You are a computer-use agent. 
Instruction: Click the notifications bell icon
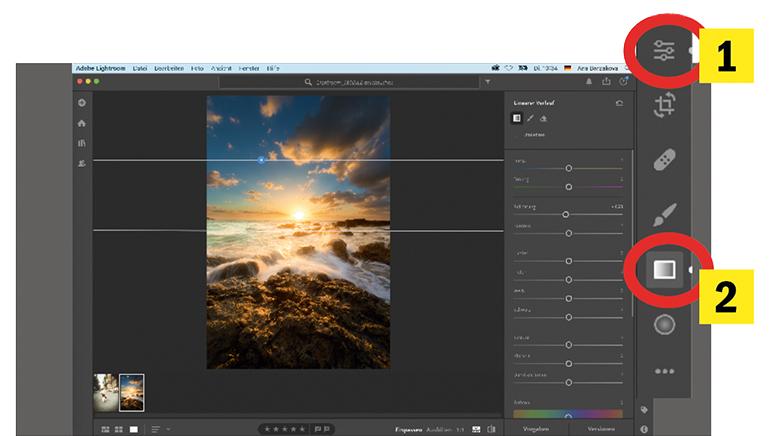pos(589,82)
